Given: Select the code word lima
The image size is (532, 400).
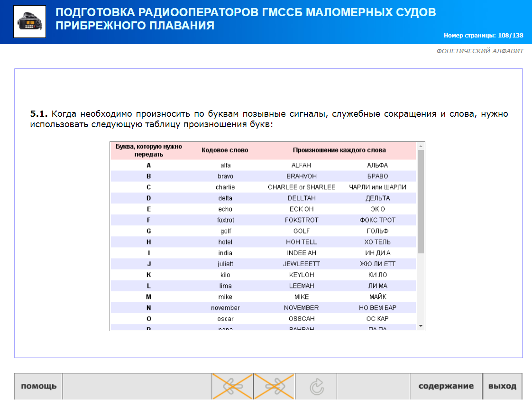Looking at the screenshot, I should (225, 286).
